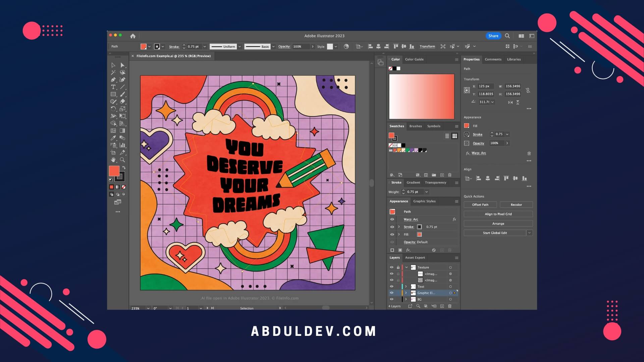644x362 pixels.
Task: Select the Selection tool in toolbar
Action: click(113, 65)
